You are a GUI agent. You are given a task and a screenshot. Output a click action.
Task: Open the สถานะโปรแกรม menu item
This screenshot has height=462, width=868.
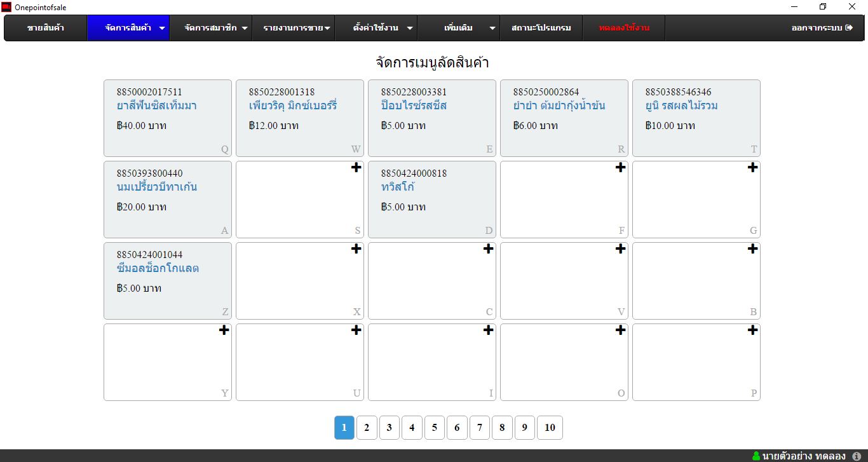(x=541, y=28)
